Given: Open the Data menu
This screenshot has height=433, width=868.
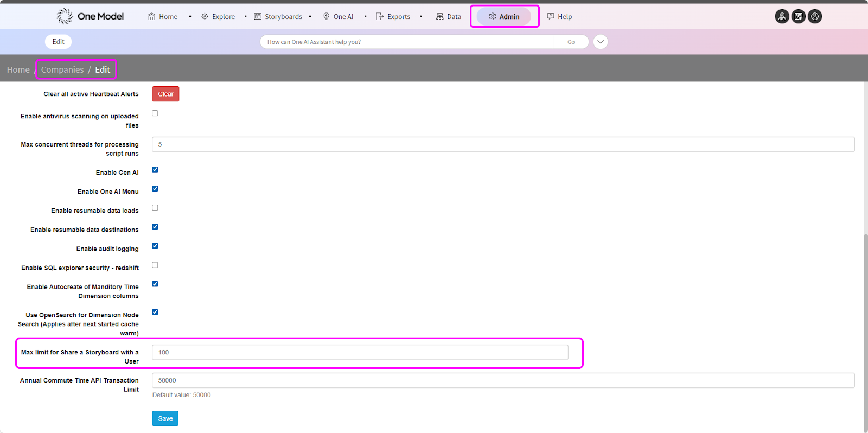Looking at the screenshot, I should pos(448,17).
